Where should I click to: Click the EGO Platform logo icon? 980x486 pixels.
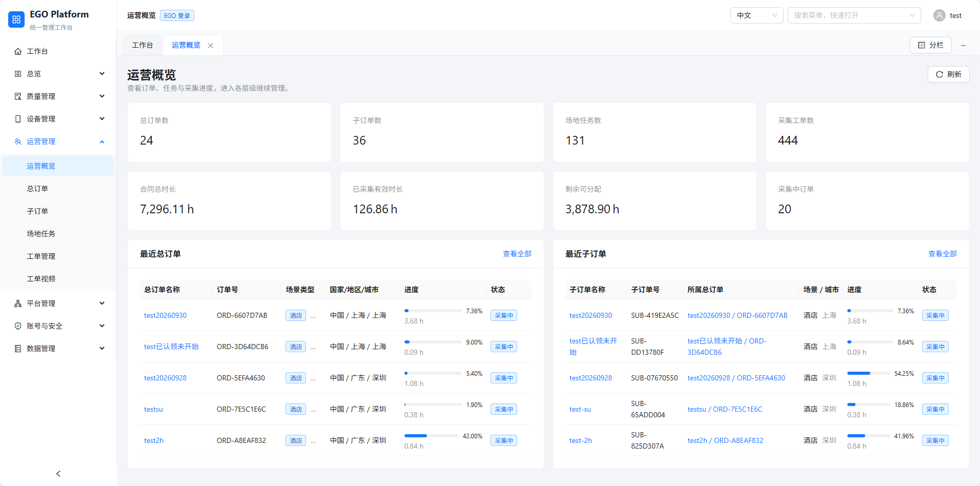click(x=16, y=19)
